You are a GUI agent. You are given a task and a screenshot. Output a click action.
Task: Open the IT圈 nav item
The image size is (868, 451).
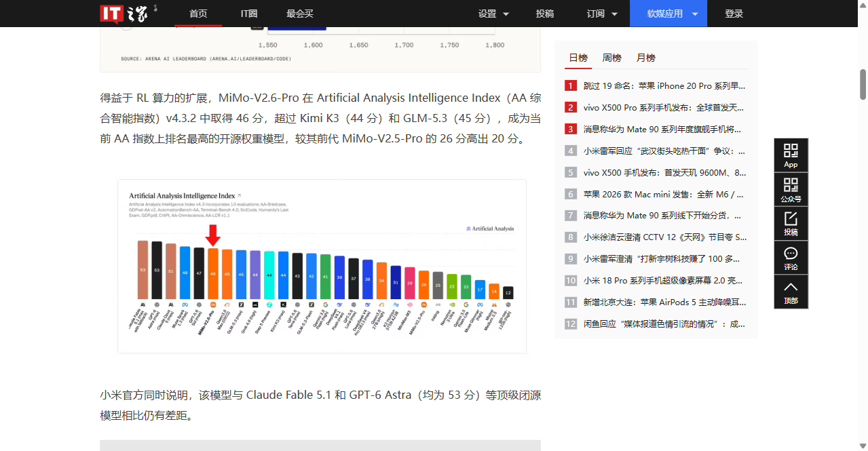pos(250,14)
